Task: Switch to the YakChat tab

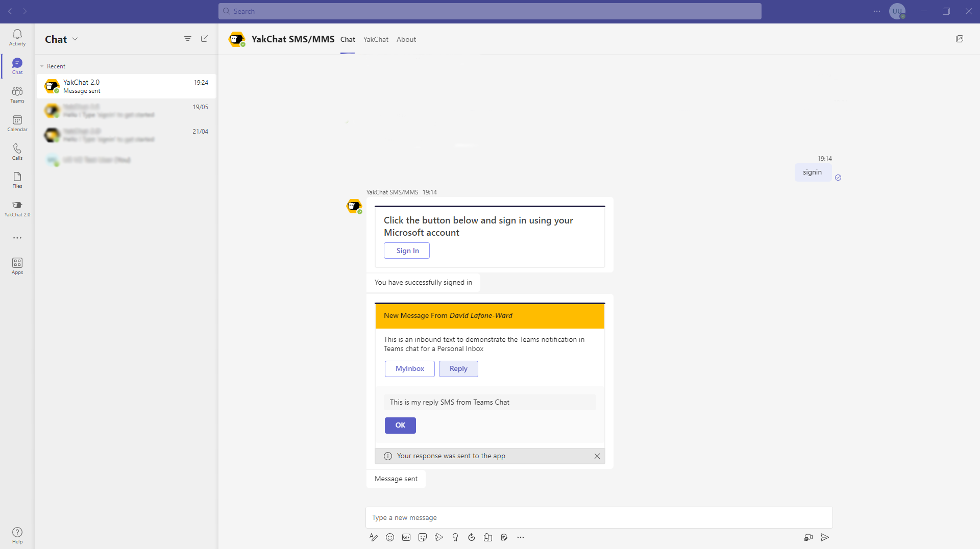Action: coord(376,39)
